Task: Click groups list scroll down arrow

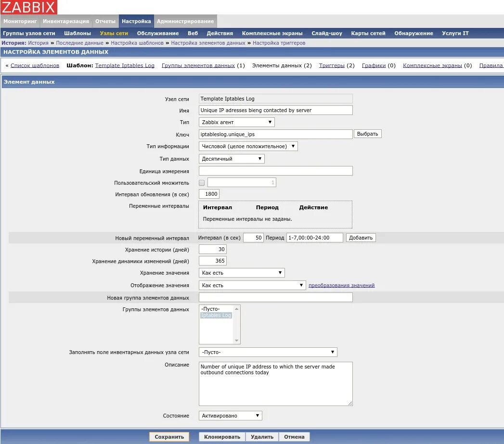Action: pos(236,340)
